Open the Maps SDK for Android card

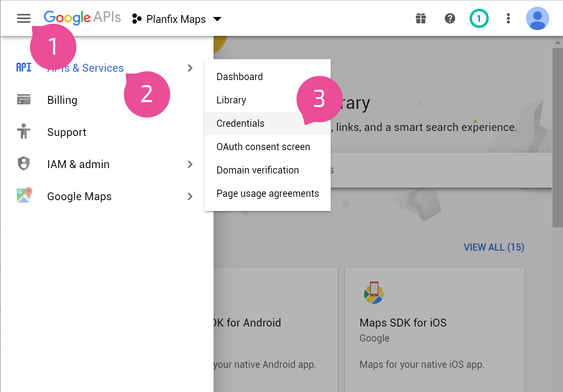[x=276, y=329]
